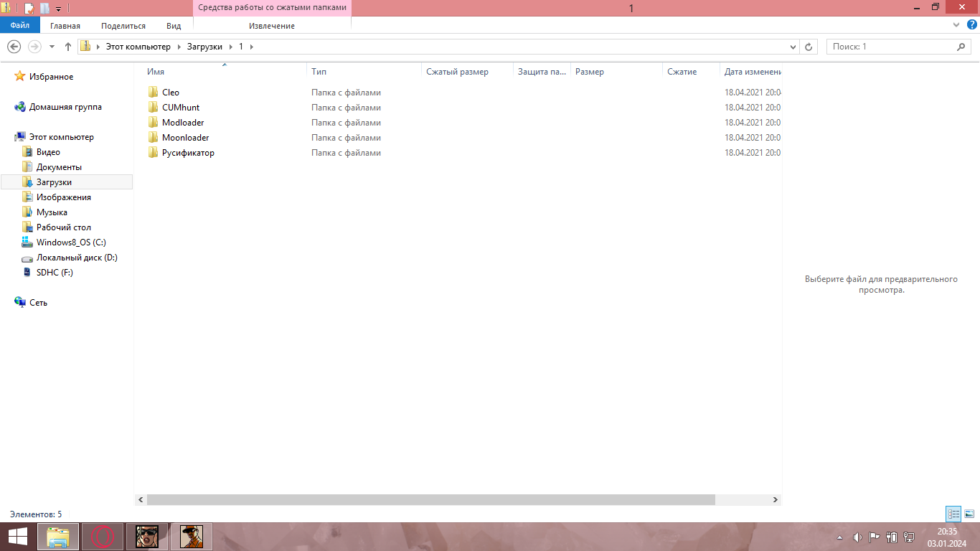Click the Back navigation arrow
The image size is (980, 551).
[14, 47]
